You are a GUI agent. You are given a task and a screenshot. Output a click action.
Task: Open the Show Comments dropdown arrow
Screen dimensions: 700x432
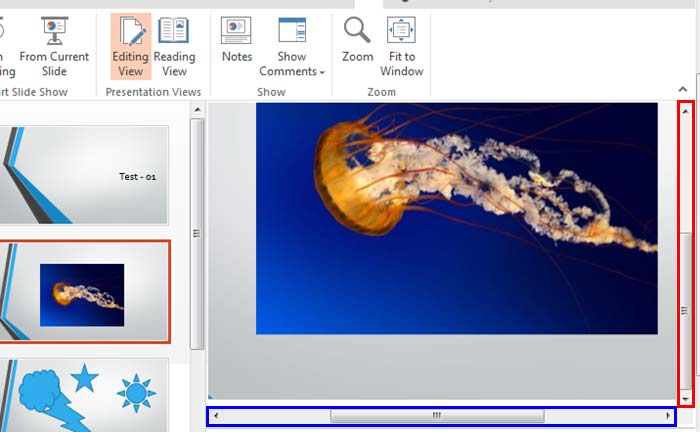pos(323,72)
